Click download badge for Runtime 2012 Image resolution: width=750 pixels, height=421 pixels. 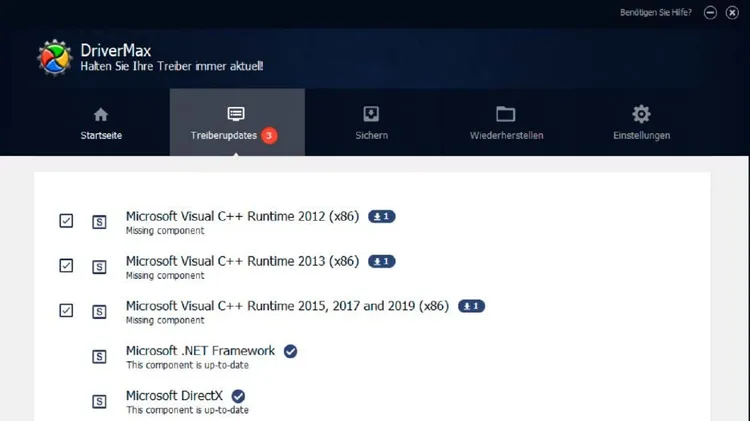381,216
